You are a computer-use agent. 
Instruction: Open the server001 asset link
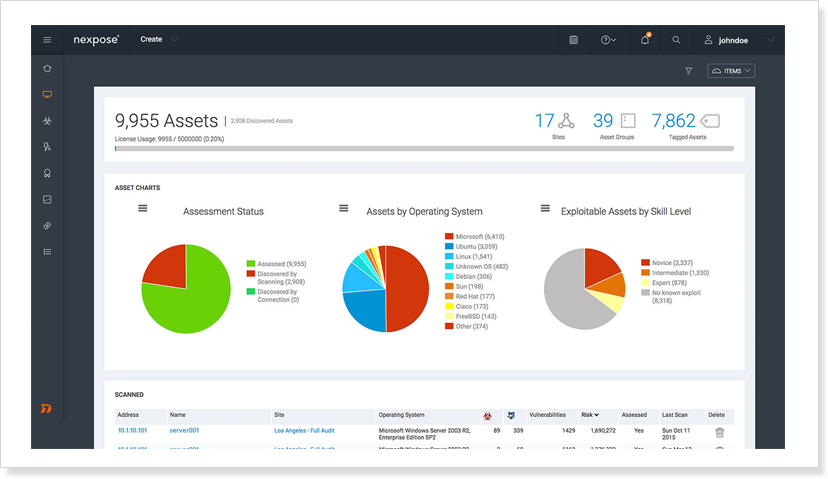coord(184,430)
